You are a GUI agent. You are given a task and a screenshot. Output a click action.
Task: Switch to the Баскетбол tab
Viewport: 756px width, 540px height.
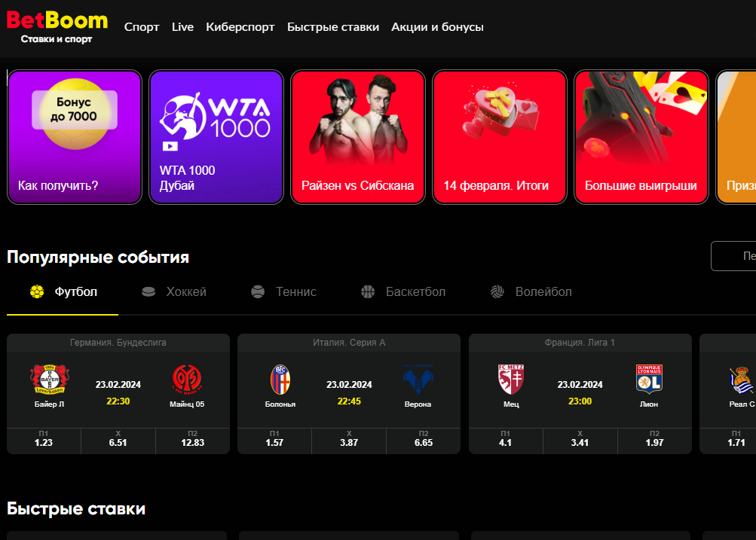[403, 292]
